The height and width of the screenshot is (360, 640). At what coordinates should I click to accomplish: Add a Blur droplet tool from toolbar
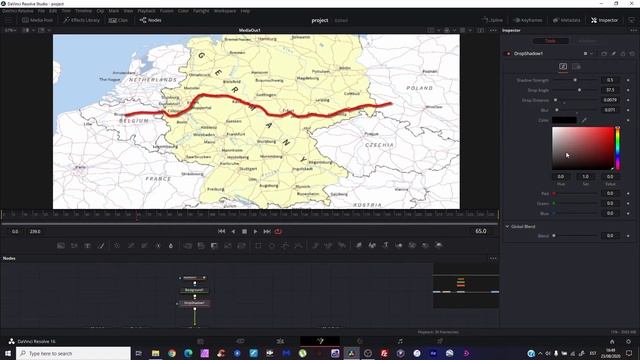171,246
